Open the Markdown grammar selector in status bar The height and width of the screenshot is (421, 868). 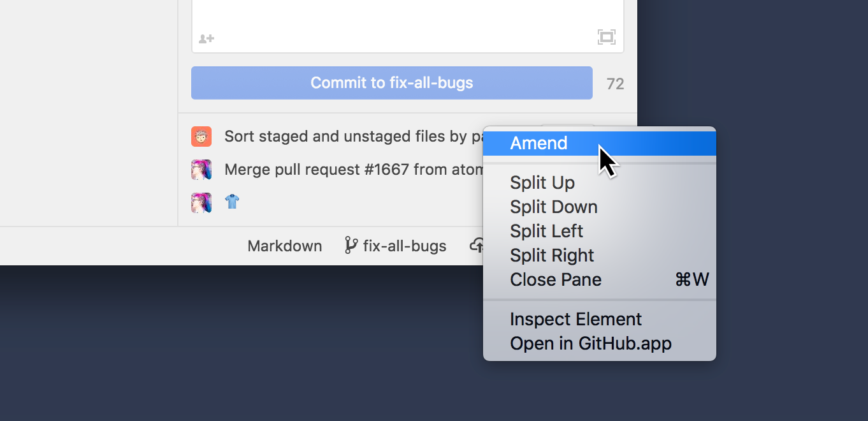(x=284, y=246)
